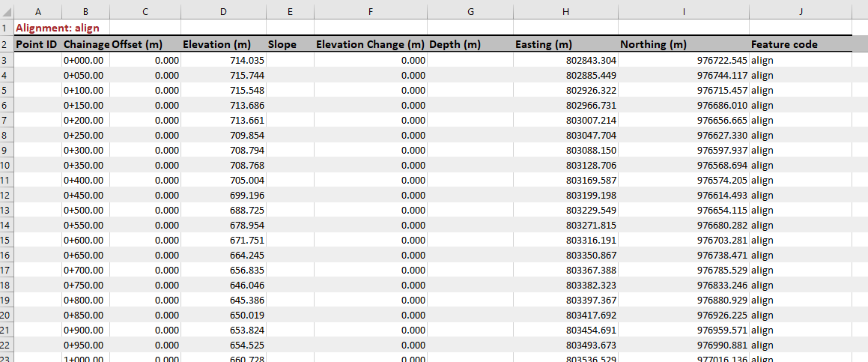Click row 13 header number
Screen dimensions: 868x362
pyautogui.click(x=6, y=210)
